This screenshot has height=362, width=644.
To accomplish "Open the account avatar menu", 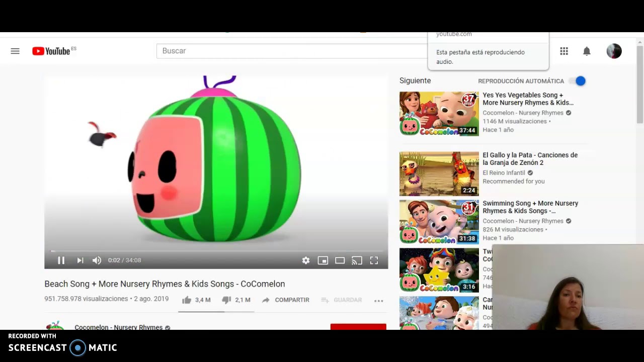I will 614,51.
